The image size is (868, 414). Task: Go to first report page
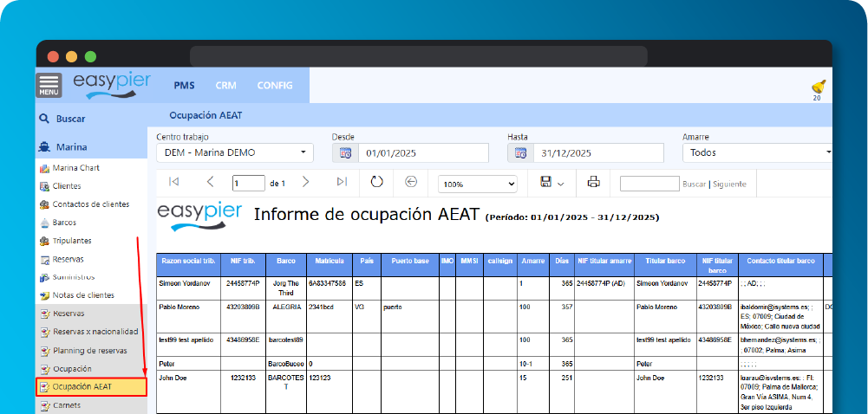click(173, 182)
